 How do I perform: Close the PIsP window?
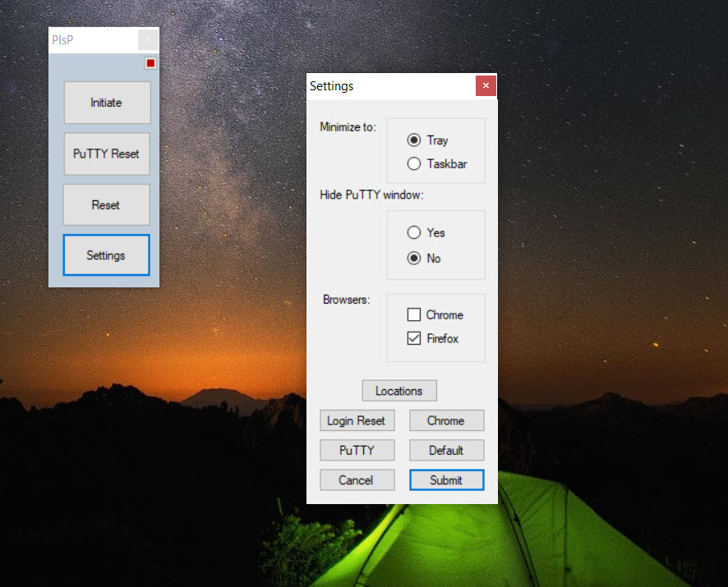click(148, 40)
